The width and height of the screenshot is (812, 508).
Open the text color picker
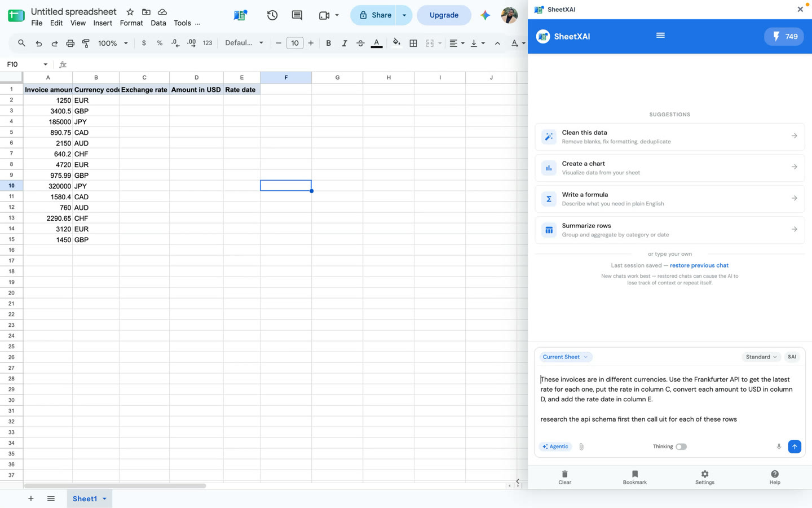click(x=377, y=43)
